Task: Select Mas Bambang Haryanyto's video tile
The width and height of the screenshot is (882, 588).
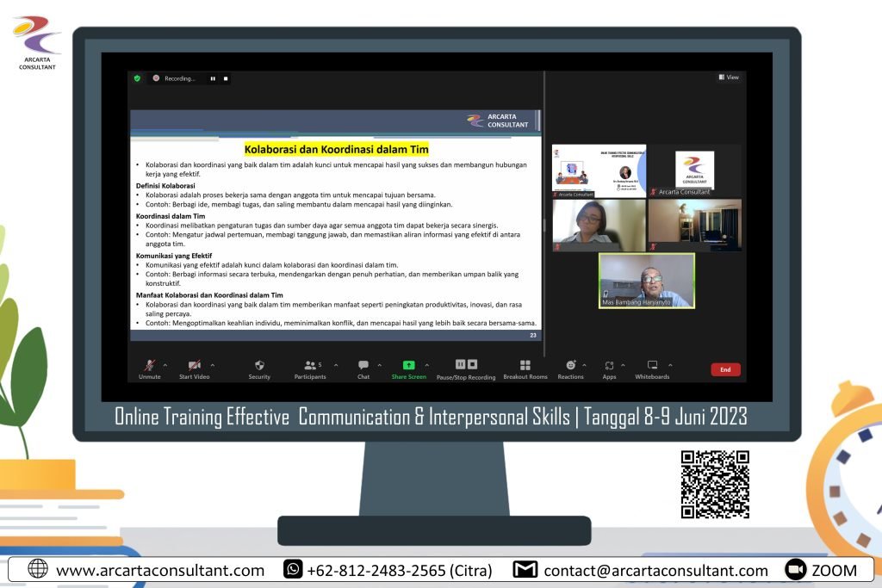Action: point(647,280)
